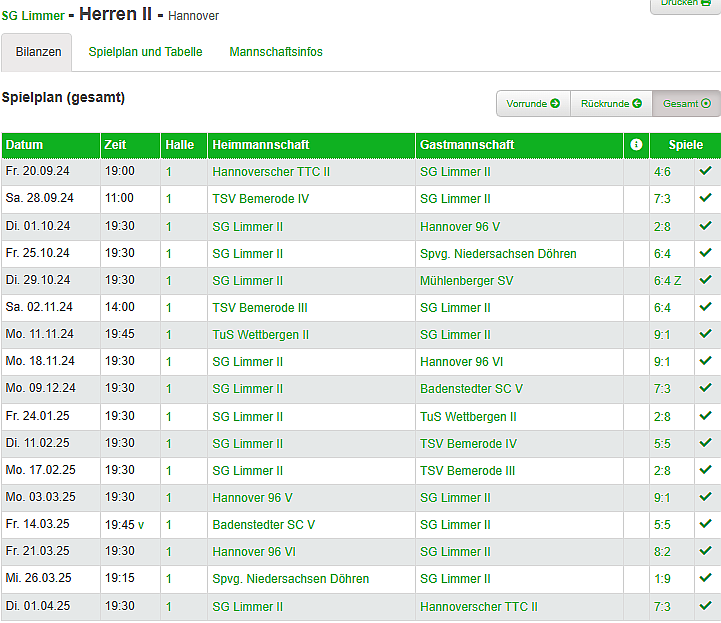Sort table by Datum column header
Image resolution: width=721 pixels, height=623 pixels.
(x=25, y=145)
